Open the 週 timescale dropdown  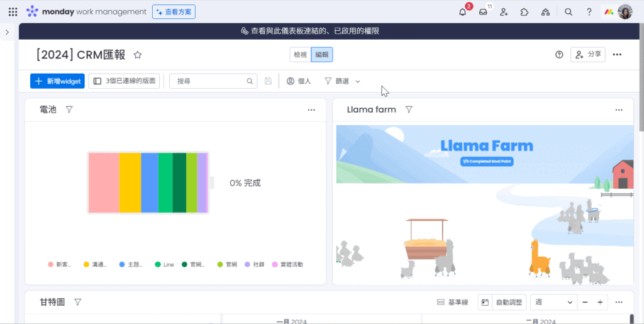click(x=553, y=302)
